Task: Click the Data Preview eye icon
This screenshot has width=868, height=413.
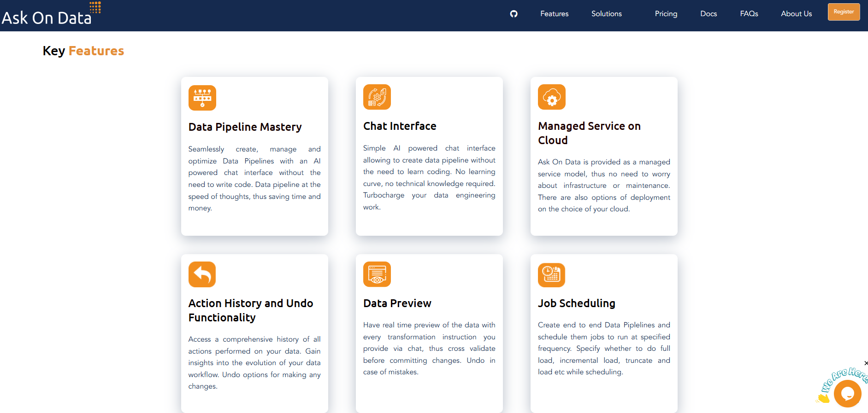Action: [x=377, y=274]
